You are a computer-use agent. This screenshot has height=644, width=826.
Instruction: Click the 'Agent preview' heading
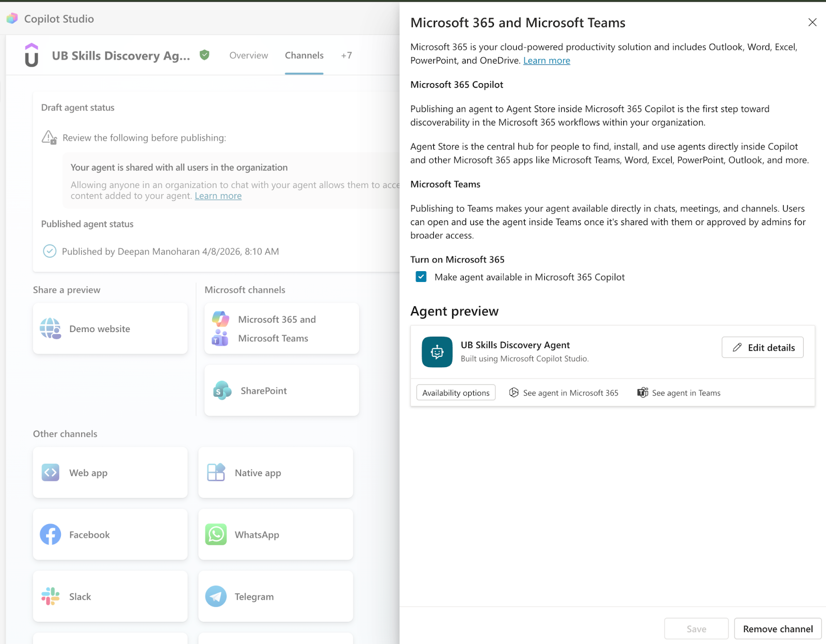tap(454, 311)
